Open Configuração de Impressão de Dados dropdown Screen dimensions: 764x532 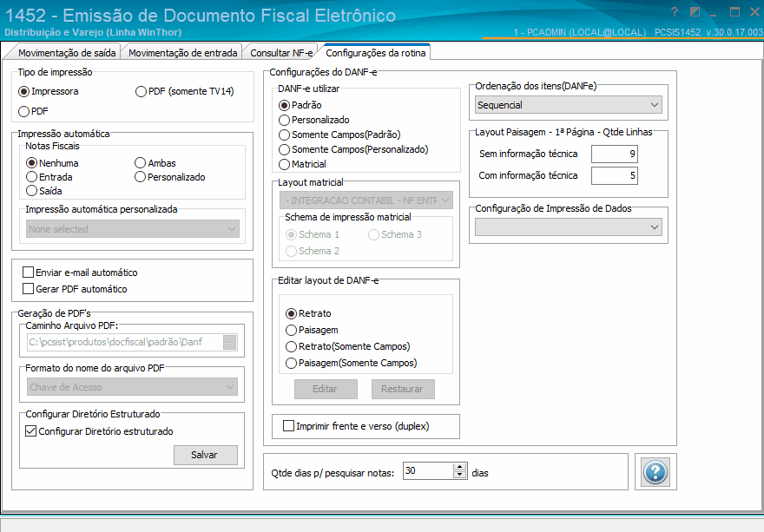569,227
